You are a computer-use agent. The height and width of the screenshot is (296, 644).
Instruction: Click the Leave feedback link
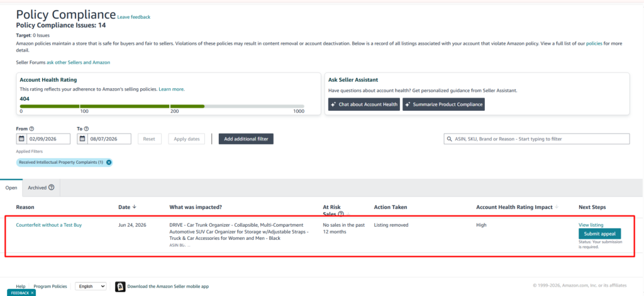point(134,17)
